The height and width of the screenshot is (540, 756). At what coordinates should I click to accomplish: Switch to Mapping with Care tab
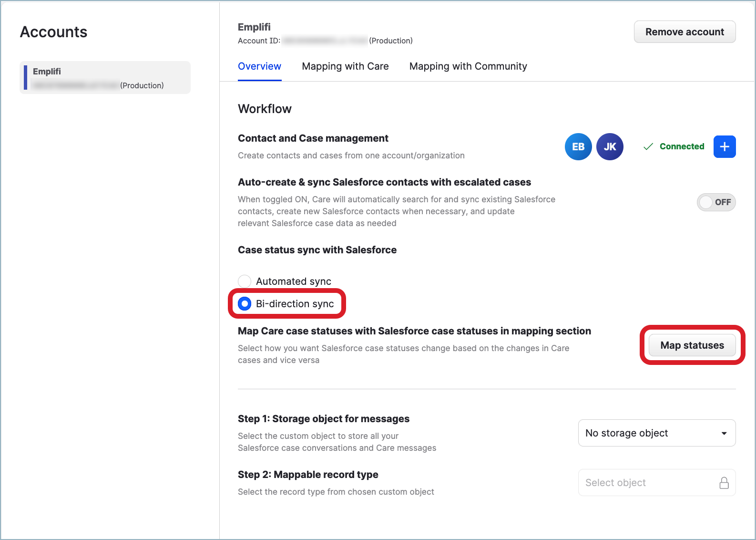tap(345, 66)
